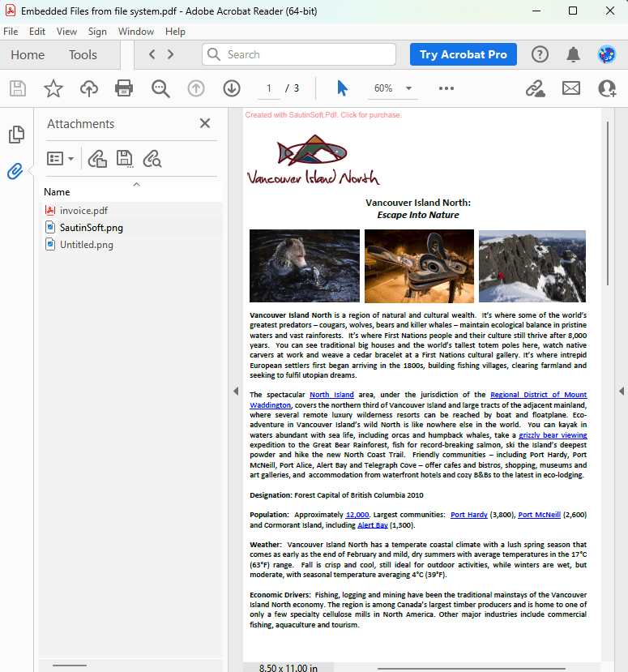The width and height of the screenshot is (628, 672).
Task: Click the carved mask photo
Action: point(419,266)
